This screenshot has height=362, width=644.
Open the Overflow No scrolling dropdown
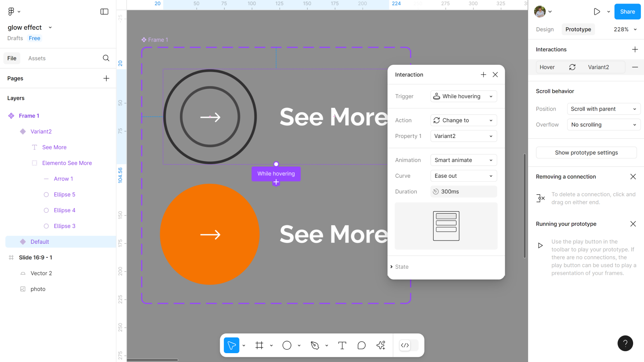603,125
